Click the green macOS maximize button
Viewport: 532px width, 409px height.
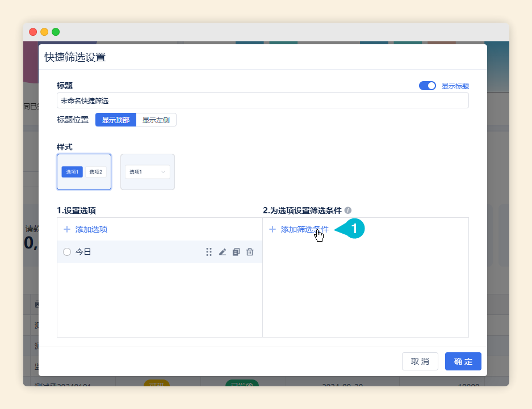point(56,32)
